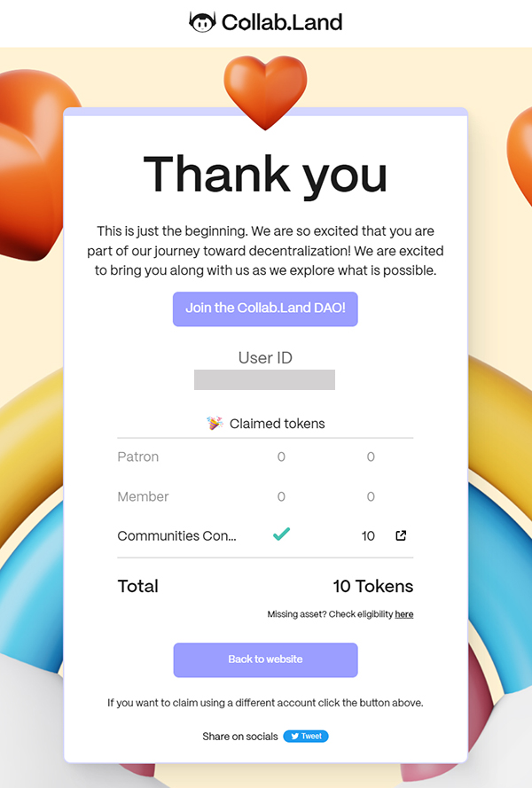Join the Collab.Land DAO button
This screenshot has height=788, width=532.
click(x=265, y=309)
